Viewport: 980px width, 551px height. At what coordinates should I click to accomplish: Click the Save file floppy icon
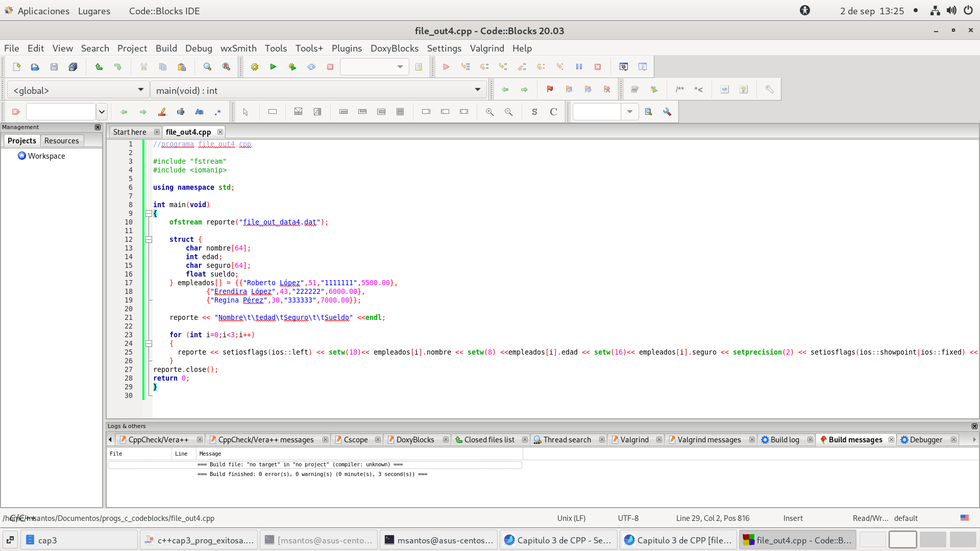[54, 67]
